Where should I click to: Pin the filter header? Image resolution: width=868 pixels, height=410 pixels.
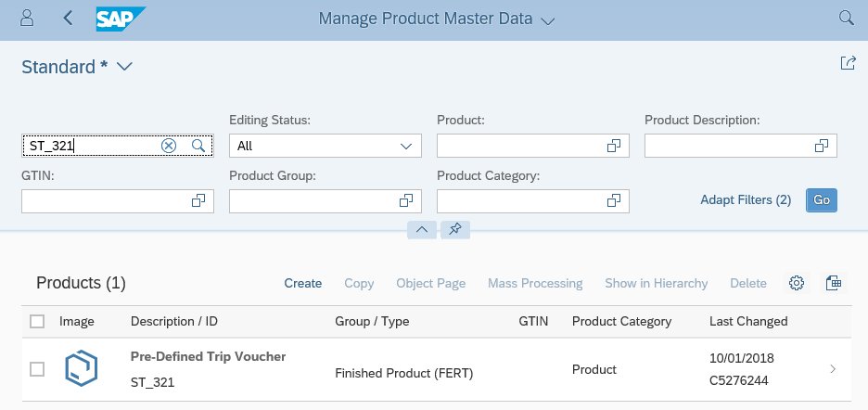click(455, 229)
